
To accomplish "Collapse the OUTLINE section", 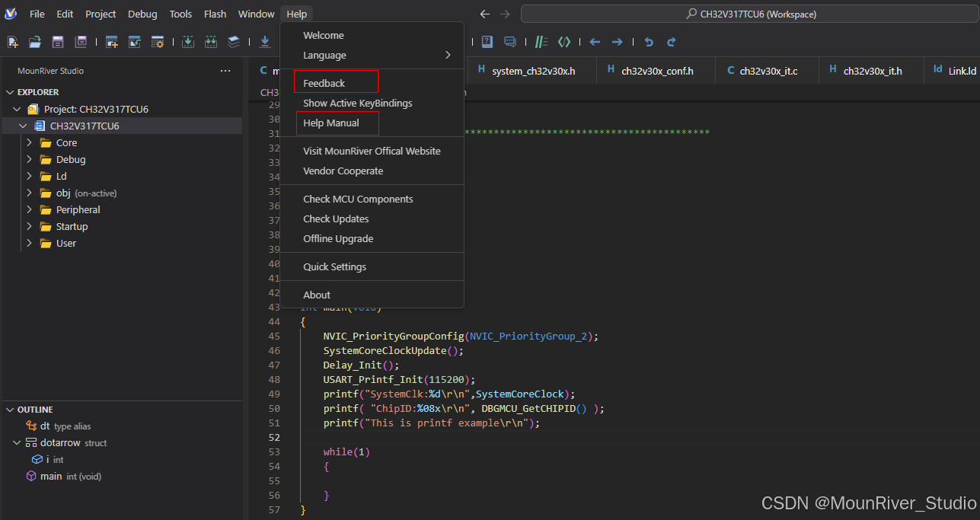I will (11, 410).
